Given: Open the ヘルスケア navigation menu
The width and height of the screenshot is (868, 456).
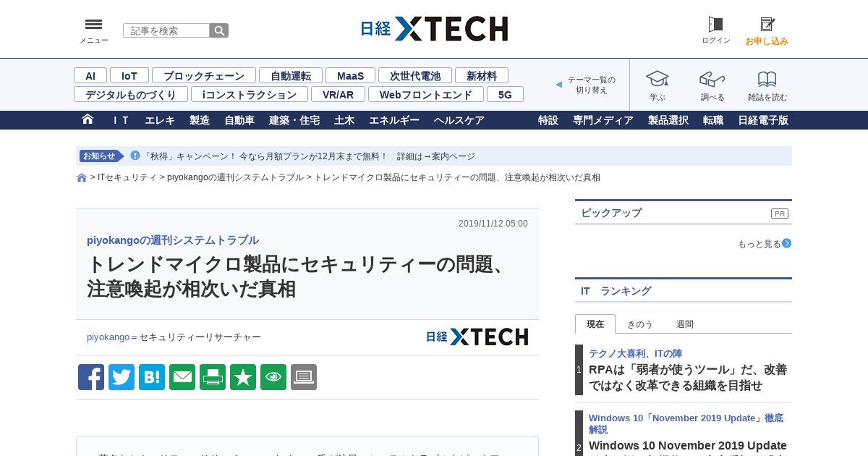Looking at the screenshot, I should [x=459, y=120].
